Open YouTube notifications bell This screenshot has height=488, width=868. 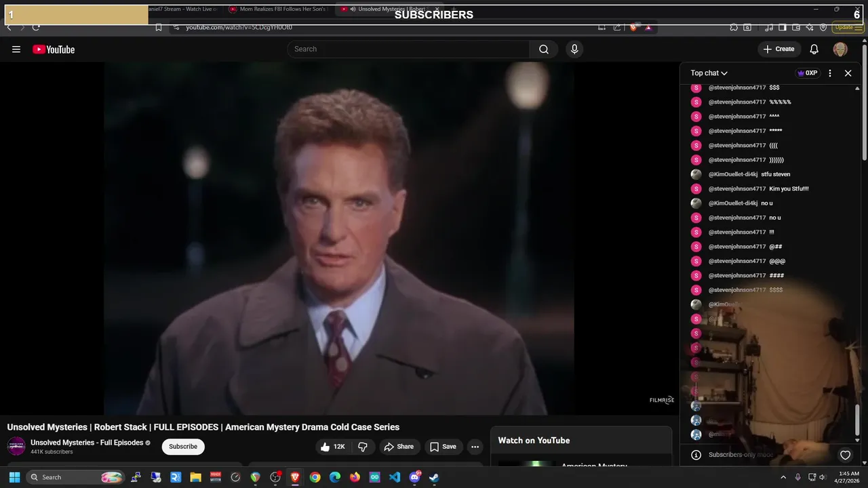tap(814, 49)
